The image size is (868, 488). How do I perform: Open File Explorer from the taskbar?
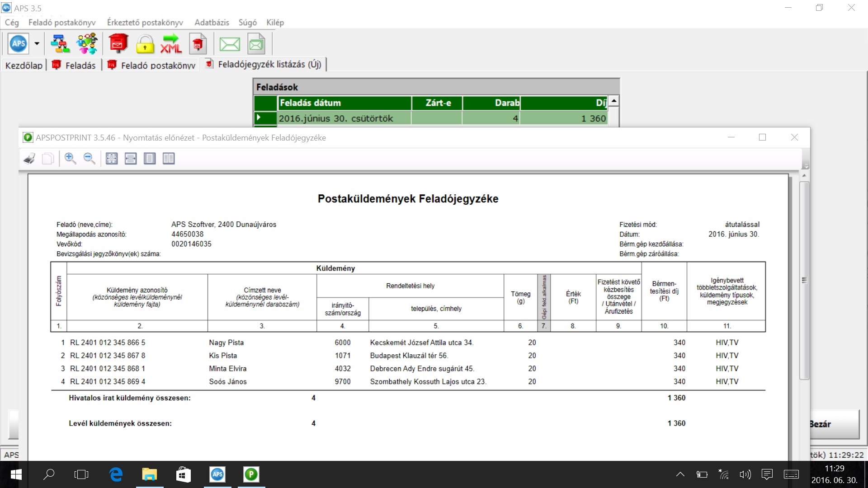tap(150, 474)
